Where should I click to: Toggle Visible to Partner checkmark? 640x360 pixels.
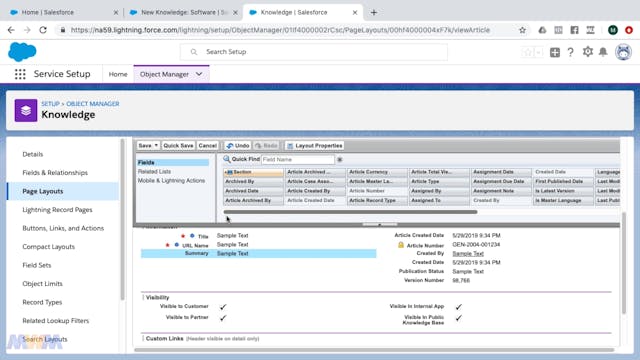point(223,318)
